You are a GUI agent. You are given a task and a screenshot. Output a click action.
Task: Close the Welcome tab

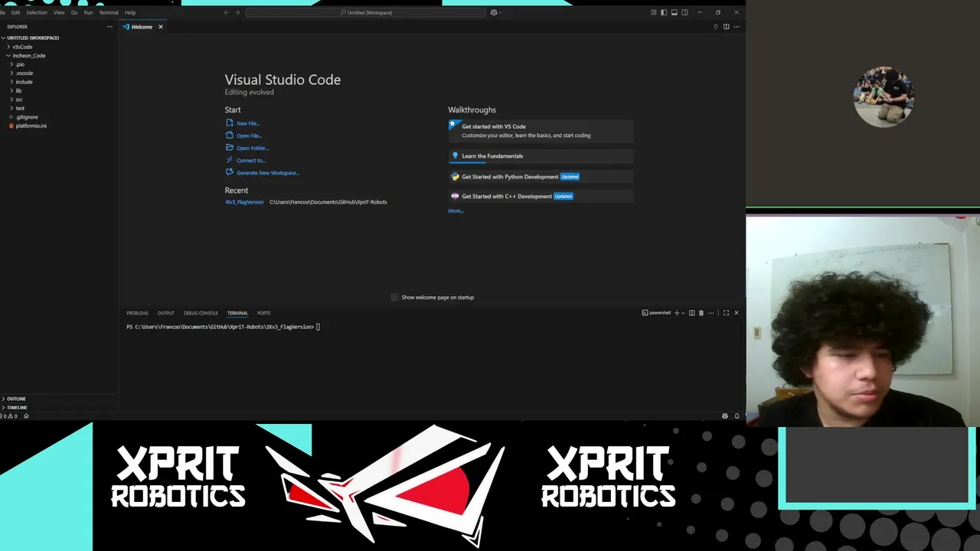(161, 27)
